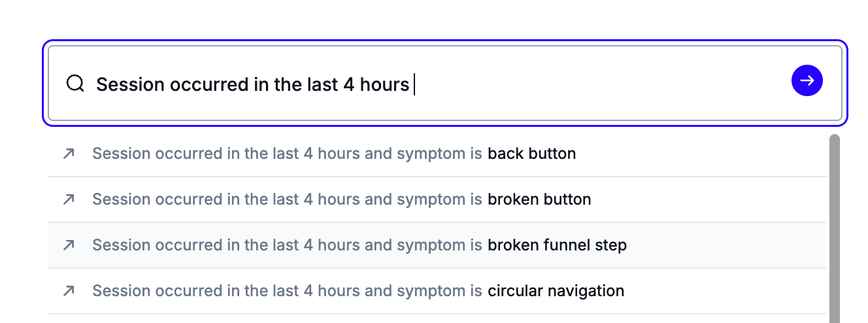Select the "back button" symptom suggestion

tap(531, 154)
